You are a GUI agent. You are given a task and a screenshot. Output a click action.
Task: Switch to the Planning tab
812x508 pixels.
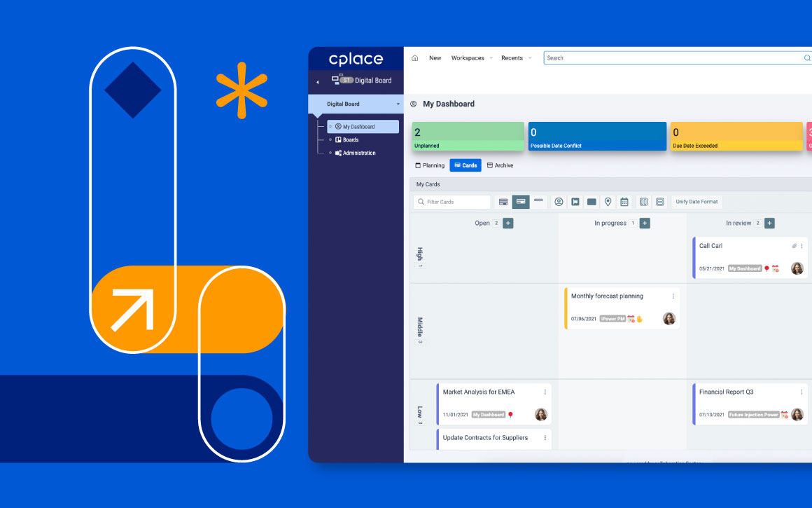(x=430, y=165)
